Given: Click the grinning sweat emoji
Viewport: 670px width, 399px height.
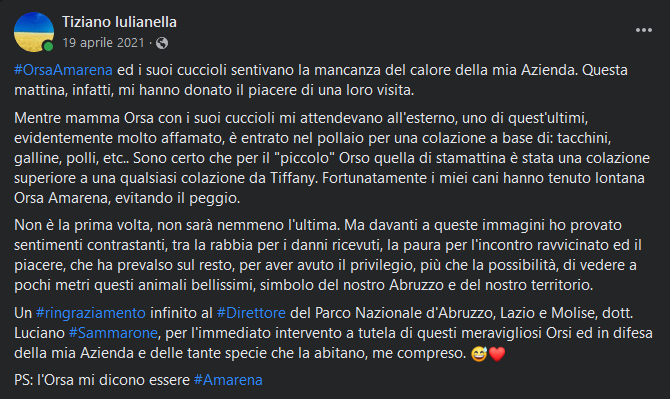Looking at the screenshot, I should 479,354.
